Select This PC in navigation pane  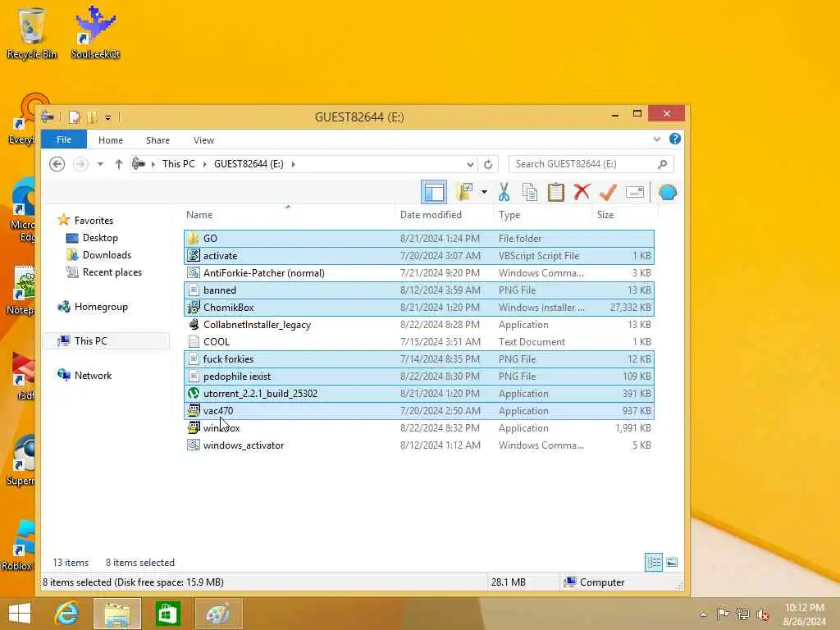[90, 340]
